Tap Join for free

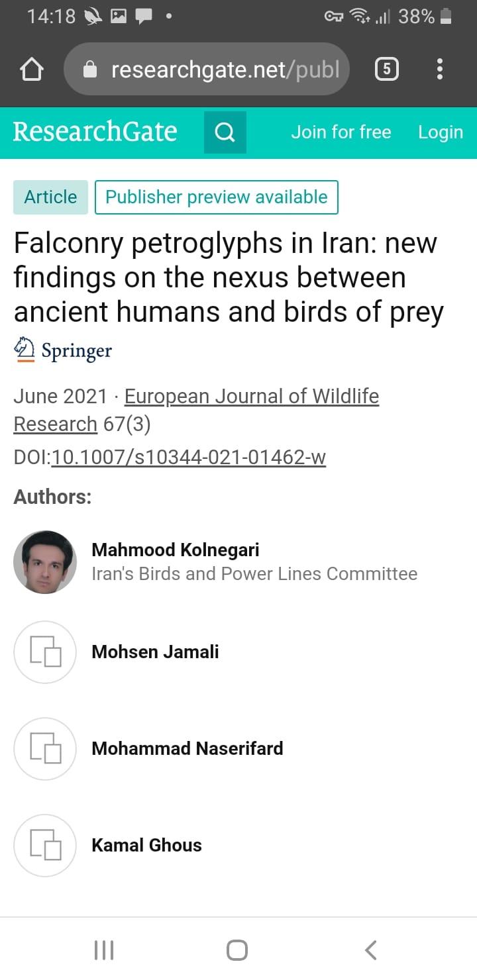341,132
